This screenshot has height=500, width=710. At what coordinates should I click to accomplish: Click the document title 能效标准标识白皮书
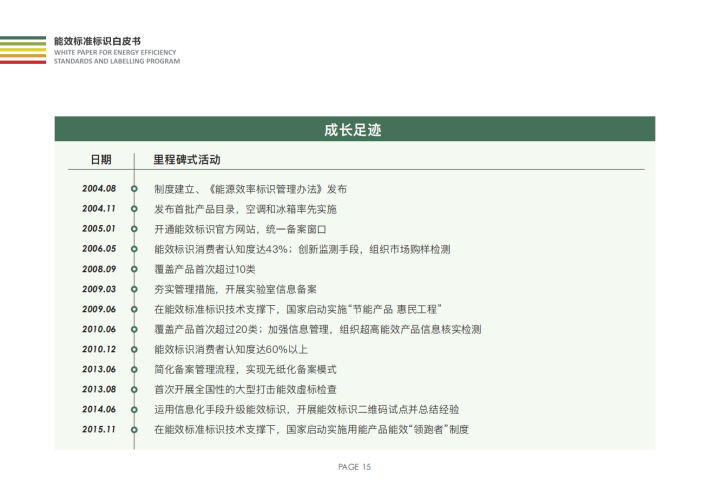point(97,41)
